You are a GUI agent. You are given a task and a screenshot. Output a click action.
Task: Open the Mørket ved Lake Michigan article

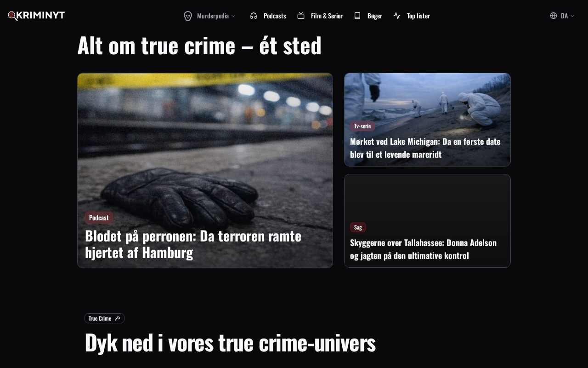point(425,148)
